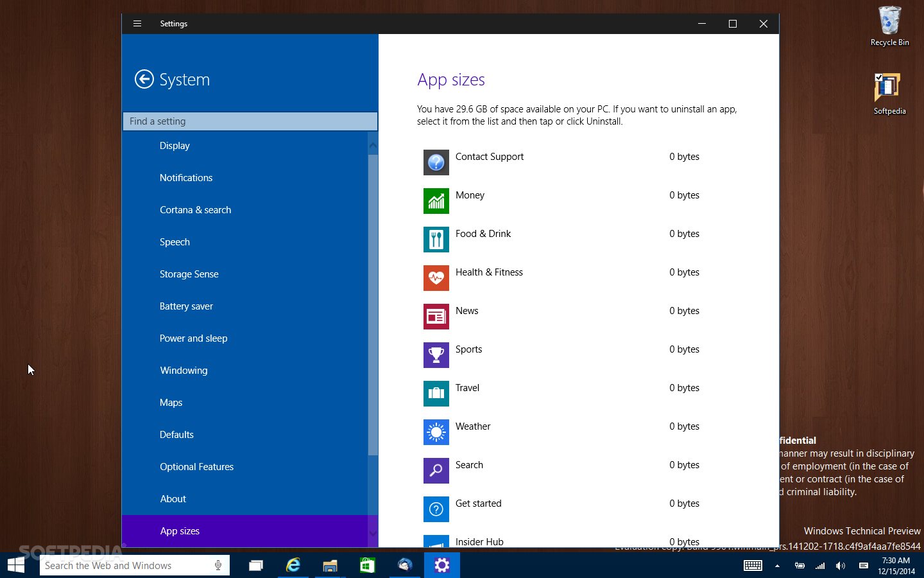The width and height of the screenshot is (924, 578).
Task: Select the Softpedia desktop shortcut
Action: (889, 94)
